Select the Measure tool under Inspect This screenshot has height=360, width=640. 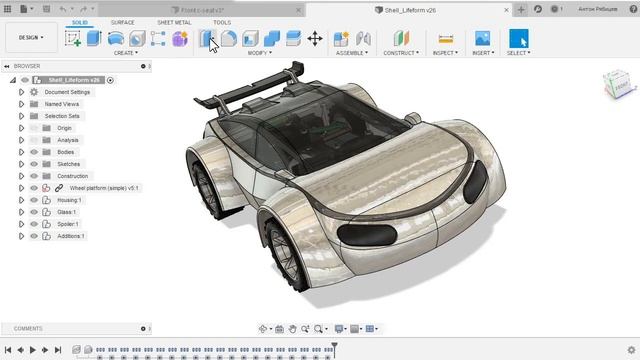click(x=445, y=39)
